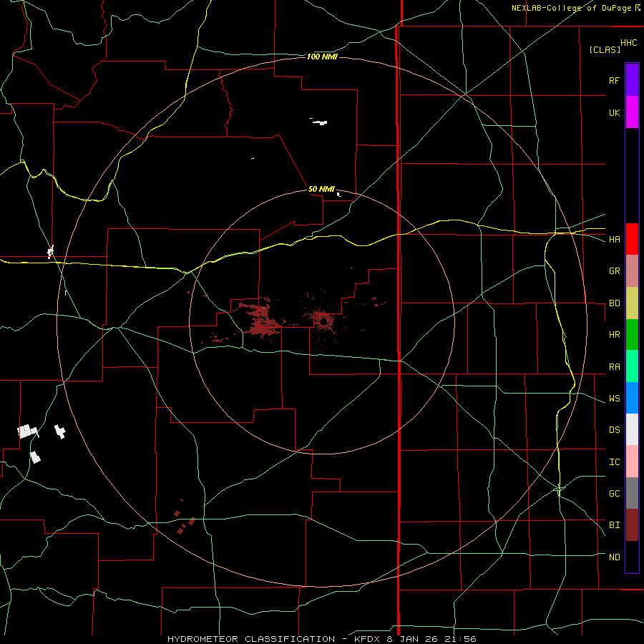Image resolution: width=644 pixels, height=644 pixels.
Task: Click the KFDX station identifier
Action: click(368, 639)
